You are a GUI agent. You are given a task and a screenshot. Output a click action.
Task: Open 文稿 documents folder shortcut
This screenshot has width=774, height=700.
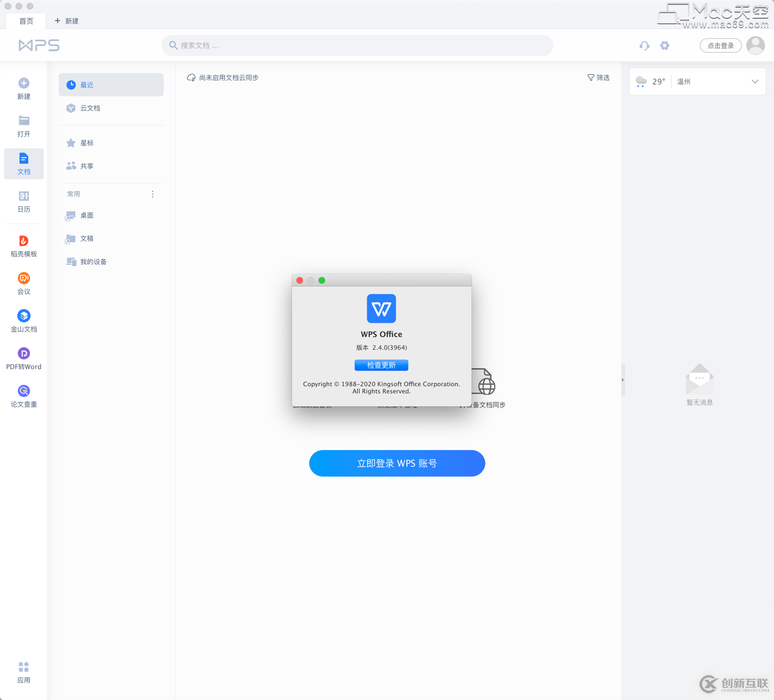[111, 239]
